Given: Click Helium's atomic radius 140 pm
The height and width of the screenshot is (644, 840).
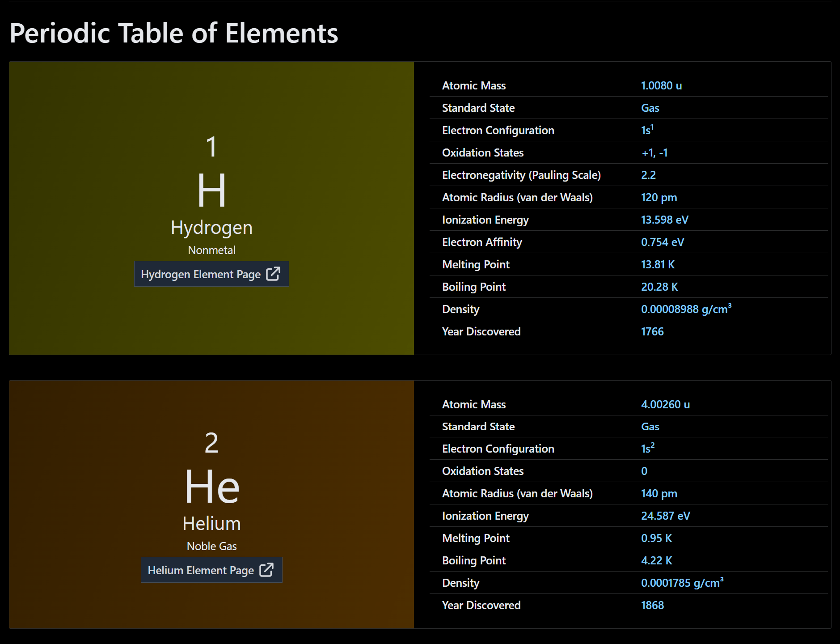Looking at the screenshot, I should (659, 493).
